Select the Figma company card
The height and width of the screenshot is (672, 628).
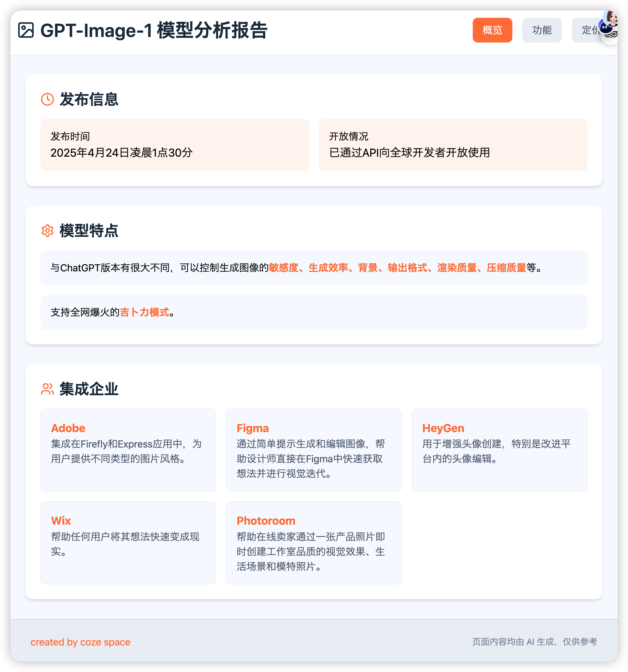point(314,450)
